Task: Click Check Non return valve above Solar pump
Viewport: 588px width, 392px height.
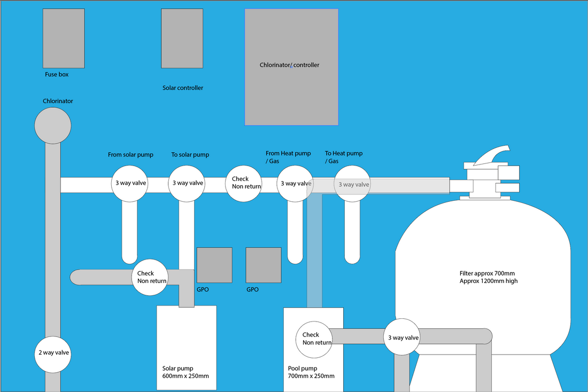Action: (x=150, y=277)
